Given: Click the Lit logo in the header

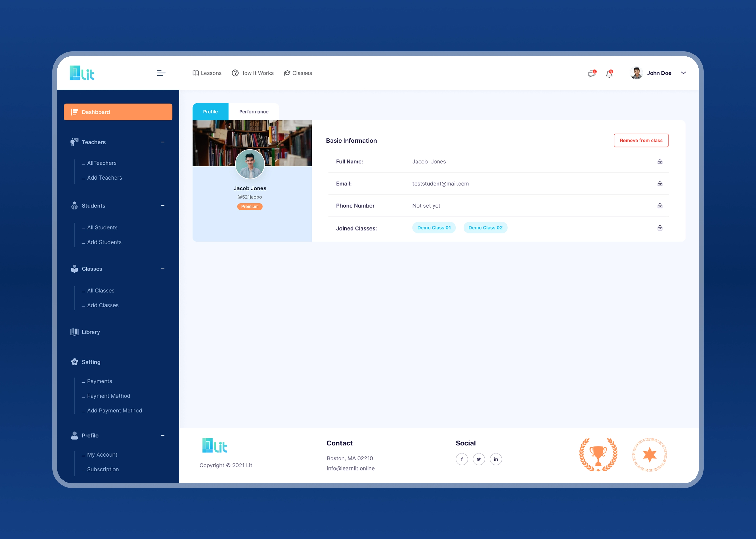Looking at the screenshot, I should (x=82, y=73).
